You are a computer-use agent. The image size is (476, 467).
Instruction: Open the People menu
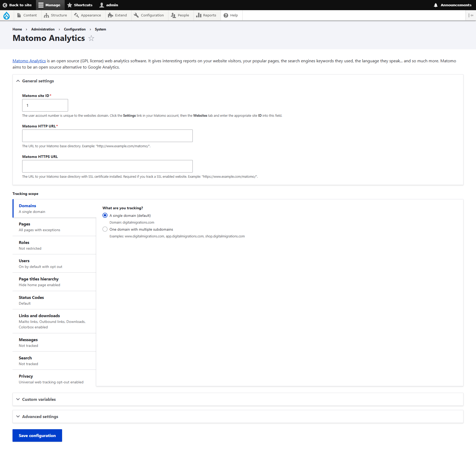180,15
